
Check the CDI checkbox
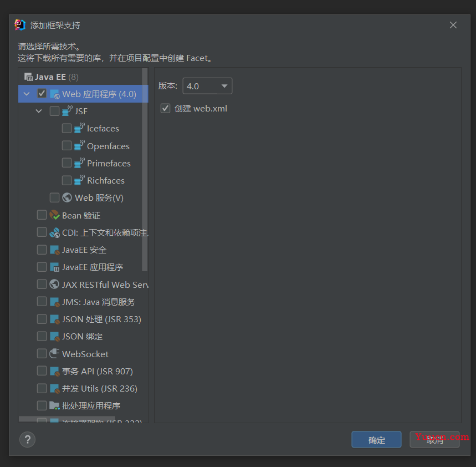coord(42,232)
